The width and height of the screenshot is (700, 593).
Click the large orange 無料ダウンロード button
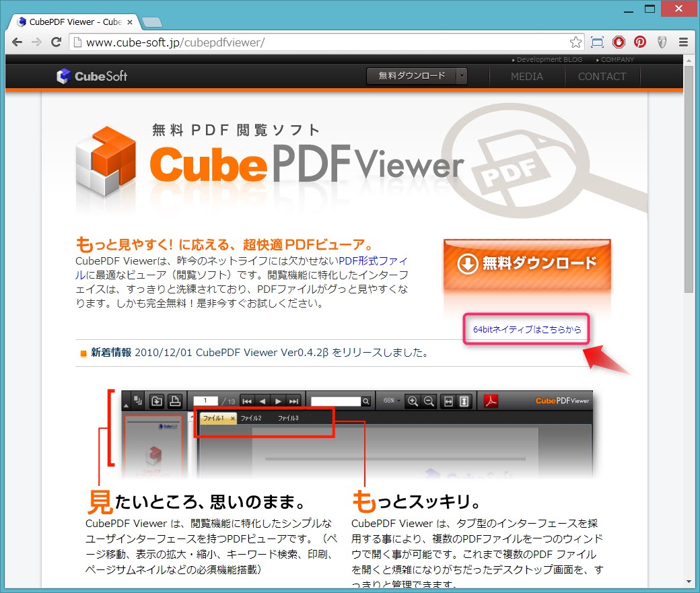click(x=527, y=265)
